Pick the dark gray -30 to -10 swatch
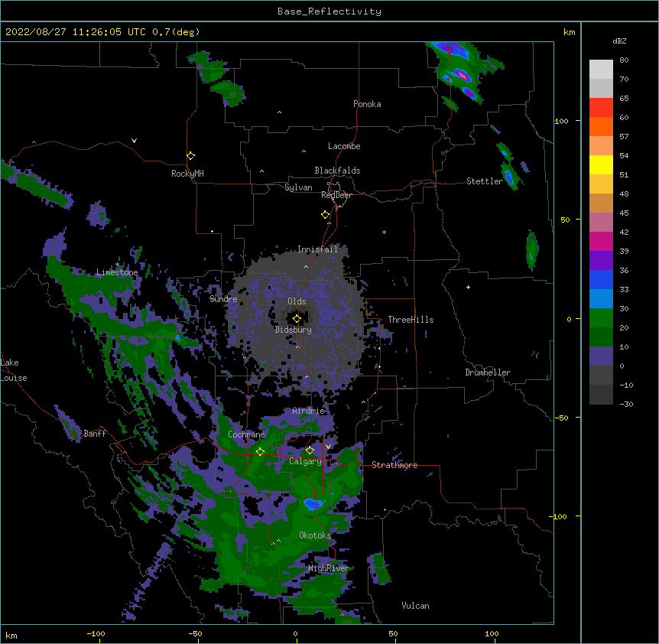Viewport: 659px width, 644px height. coord(601,395)
